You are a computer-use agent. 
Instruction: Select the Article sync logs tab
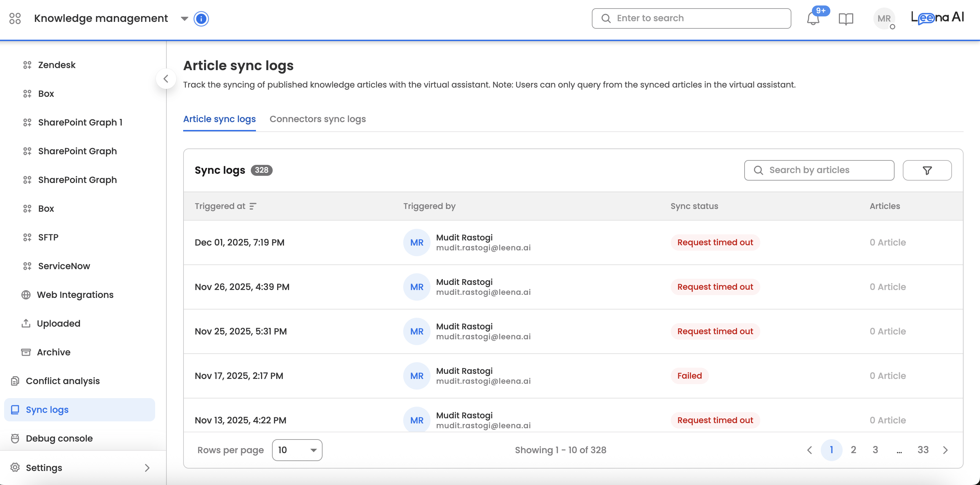click(219, 119)
